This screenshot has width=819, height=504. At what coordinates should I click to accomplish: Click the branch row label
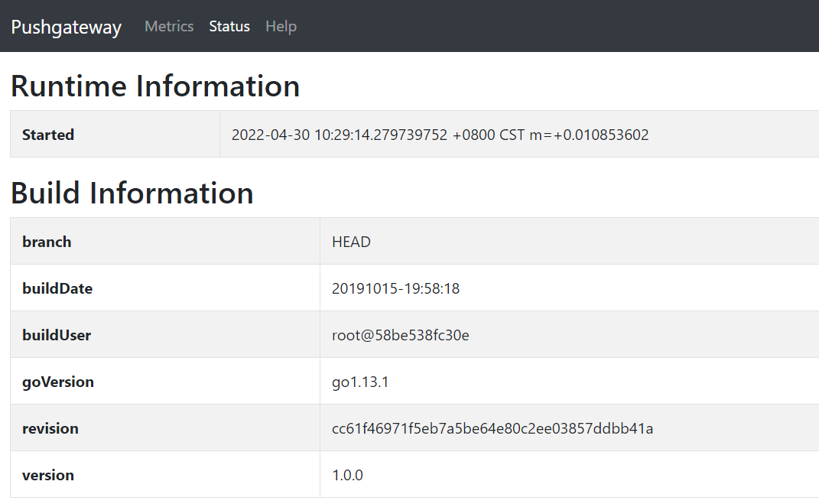click(47, 242)
